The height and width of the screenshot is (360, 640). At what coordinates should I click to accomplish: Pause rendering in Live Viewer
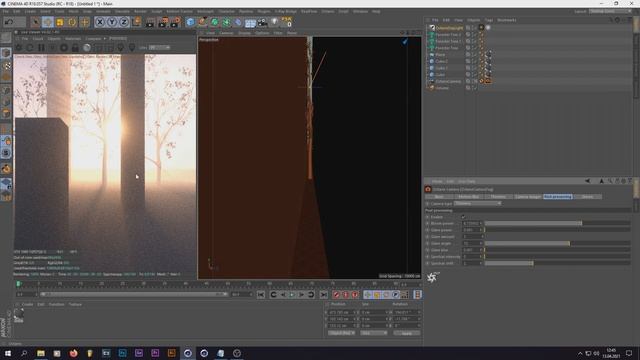coord(41,48)
